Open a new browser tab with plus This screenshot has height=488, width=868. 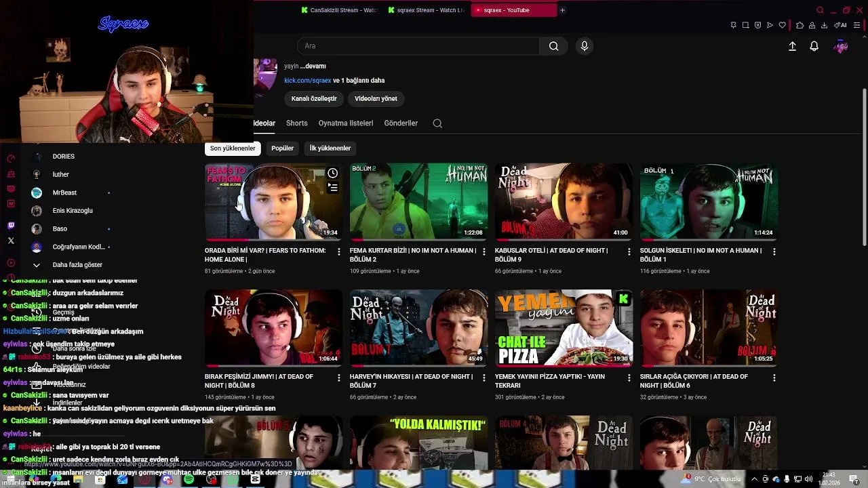tap(562, 10)
